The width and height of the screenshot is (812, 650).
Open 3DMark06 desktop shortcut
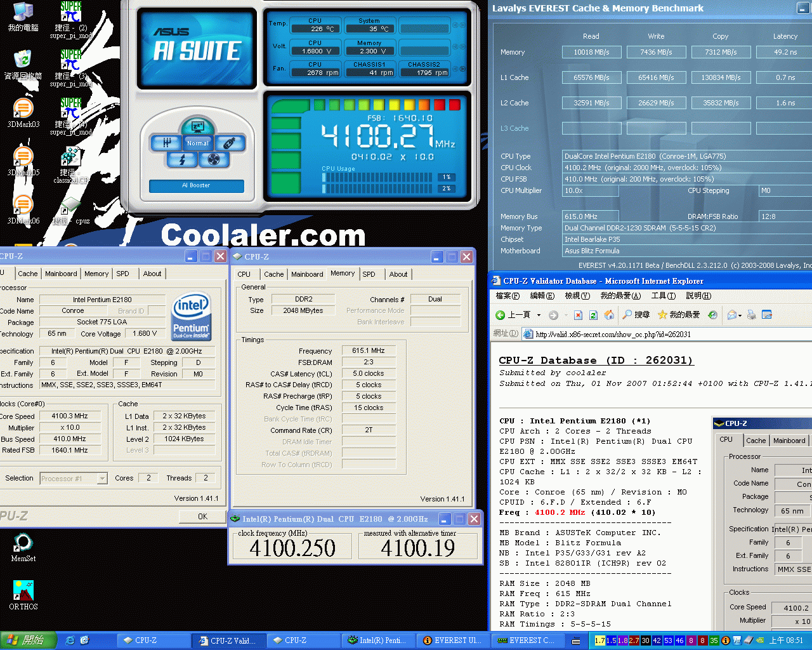(x=23, y=209)
